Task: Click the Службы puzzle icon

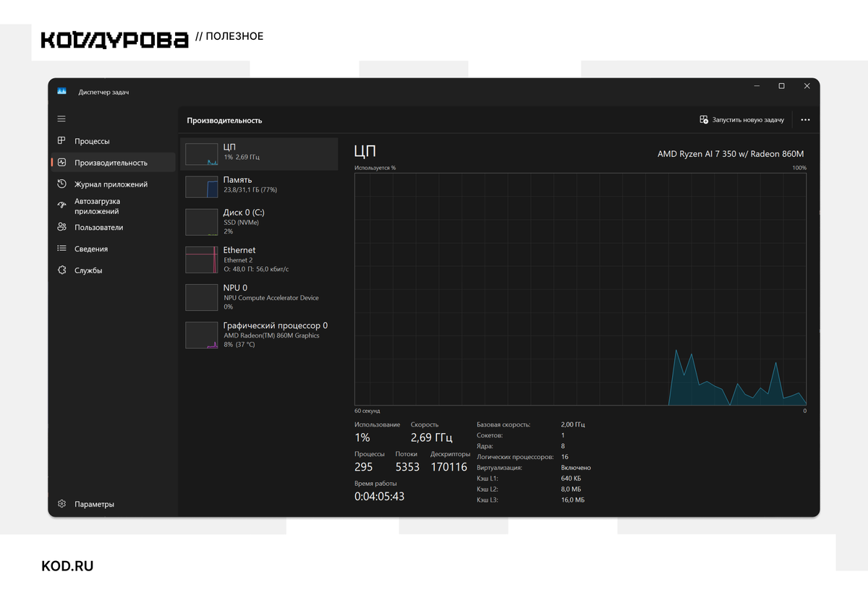Action: pos(61,270)
